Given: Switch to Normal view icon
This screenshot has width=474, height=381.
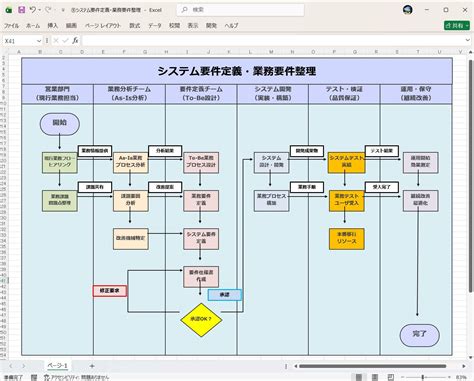Looking at the screenshot, I should pos(359,377).
